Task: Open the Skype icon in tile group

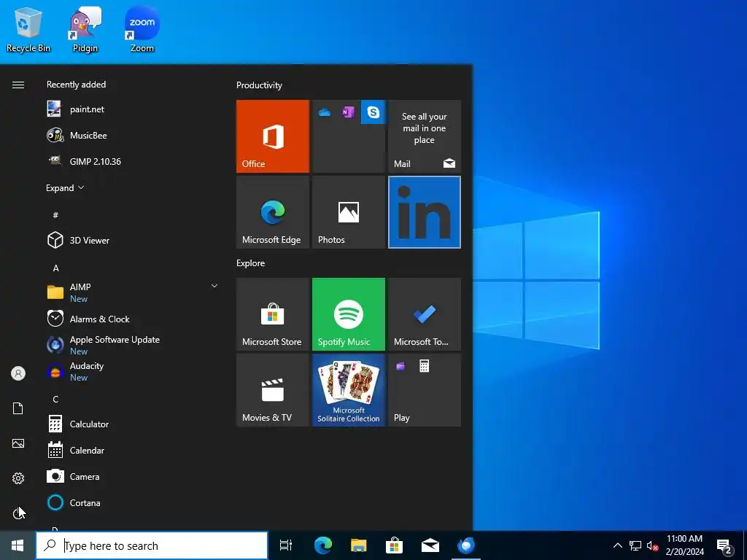Action: click(x=373, y=112)
